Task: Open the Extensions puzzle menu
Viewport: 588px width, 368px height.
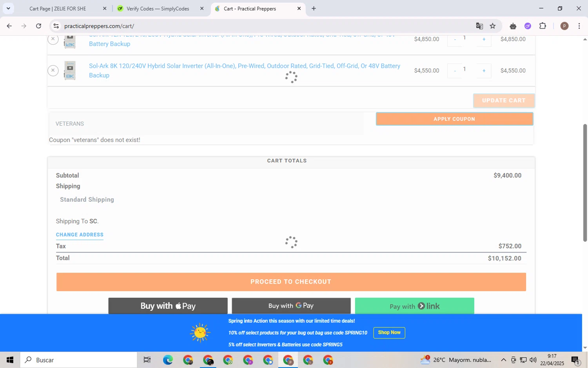Action: [543, 26]
